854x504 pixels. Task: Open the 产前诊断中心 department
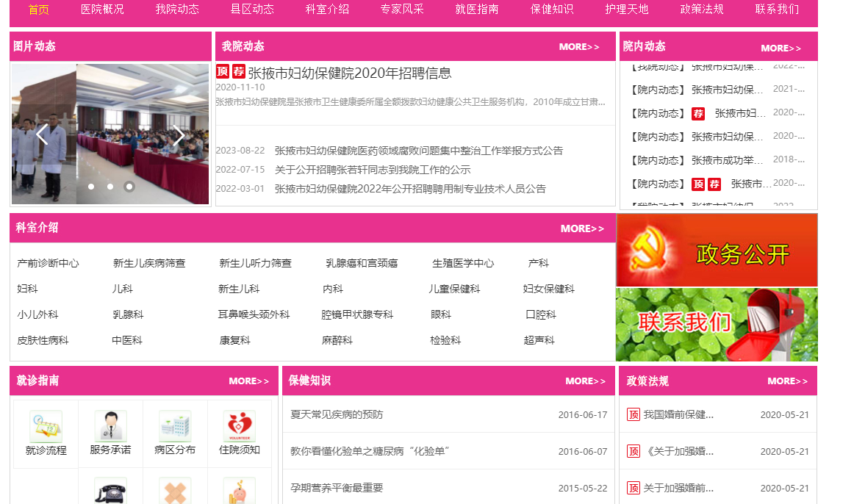pos(48,264)
